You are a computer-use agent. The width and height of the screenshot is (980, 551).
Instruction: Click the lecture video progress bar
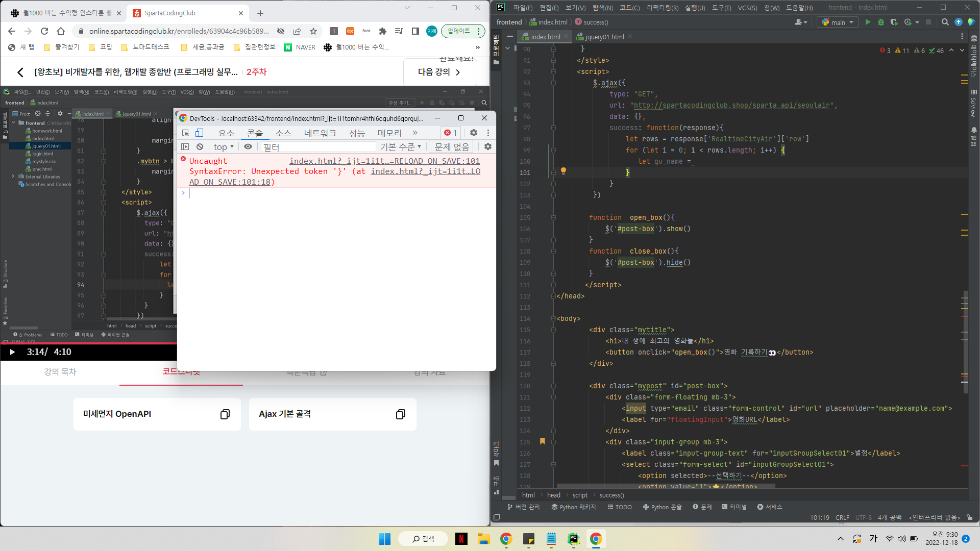[89, 343]
